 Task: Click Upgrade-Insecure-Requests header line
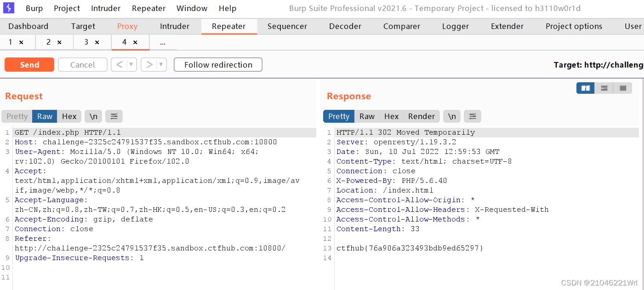(79, 258)
